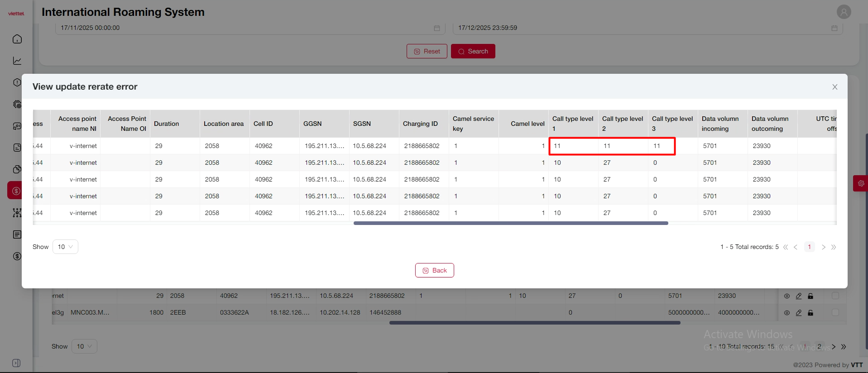Open the calendar picker for the 17/11/2025 date
The image size is (868, 373).
437,28
